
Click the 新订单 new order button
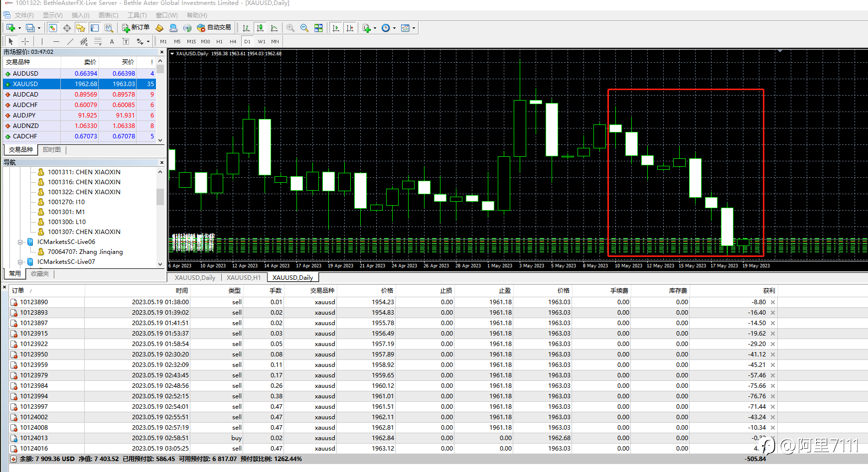136,28
